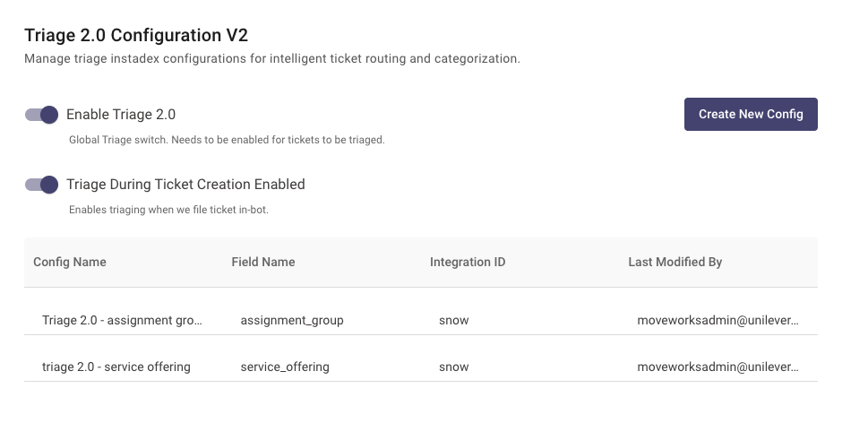Image resolution: width=868 pixels, height=423 pixels.
Task: Click Triage During Ticket Creation Enabled label
Action: pyautogui.click(x=185, y=185)
